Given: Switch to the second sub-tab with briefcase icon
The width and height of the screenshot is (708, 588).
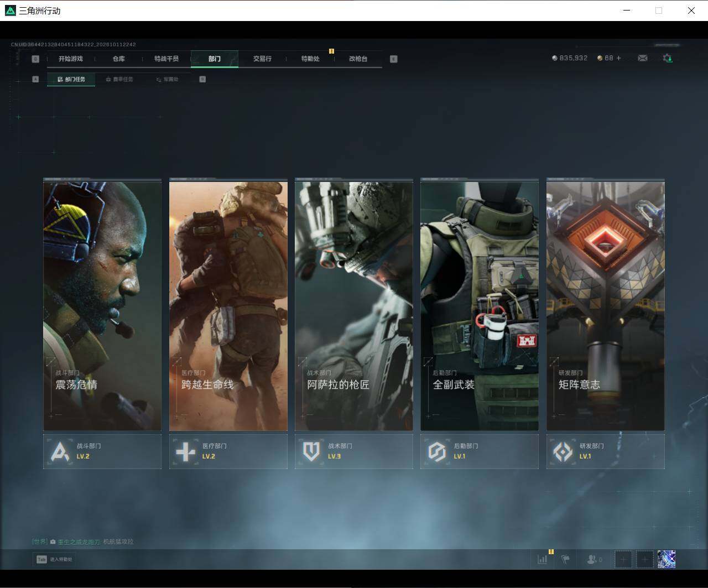Looking at the screenshot, I should tap(119, 79).
